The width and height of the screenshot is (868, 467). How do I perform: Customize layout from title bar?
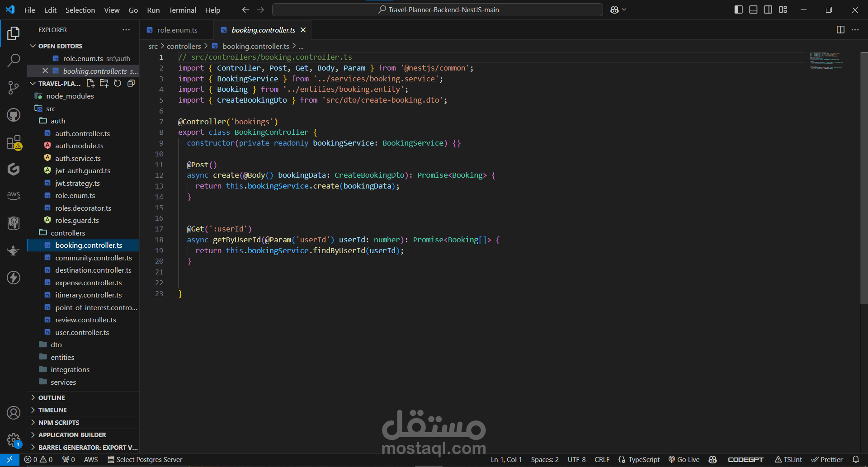[783, 9]
